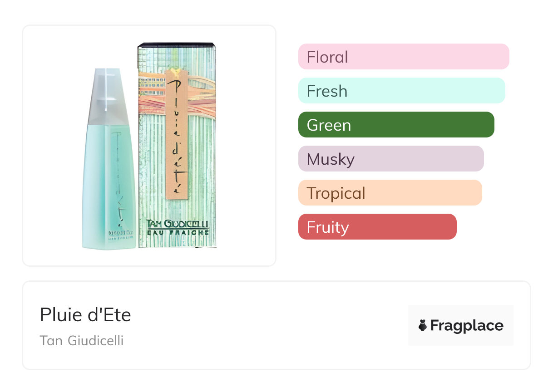Screen dimensions: 553x392
Task: Click the Pluie d'Ete fragrance title
Action: (85, 314)
